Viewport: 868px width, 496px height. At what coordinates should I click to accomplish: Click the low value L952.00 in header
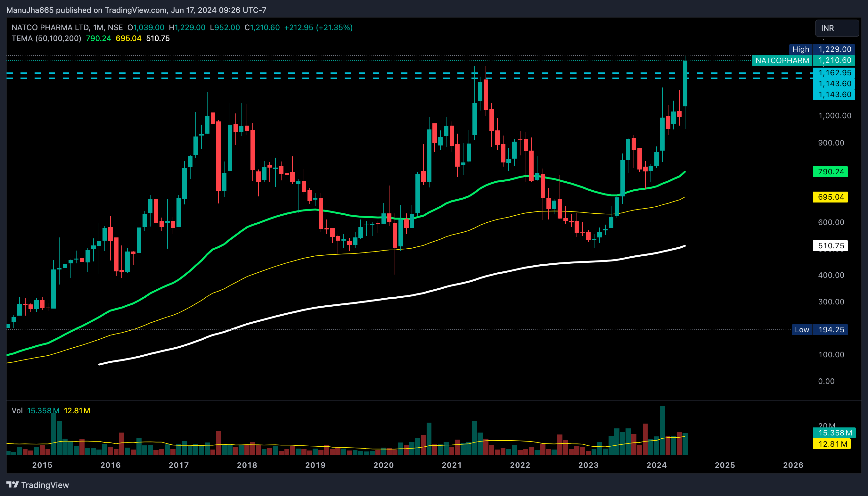tap(225, 28)
